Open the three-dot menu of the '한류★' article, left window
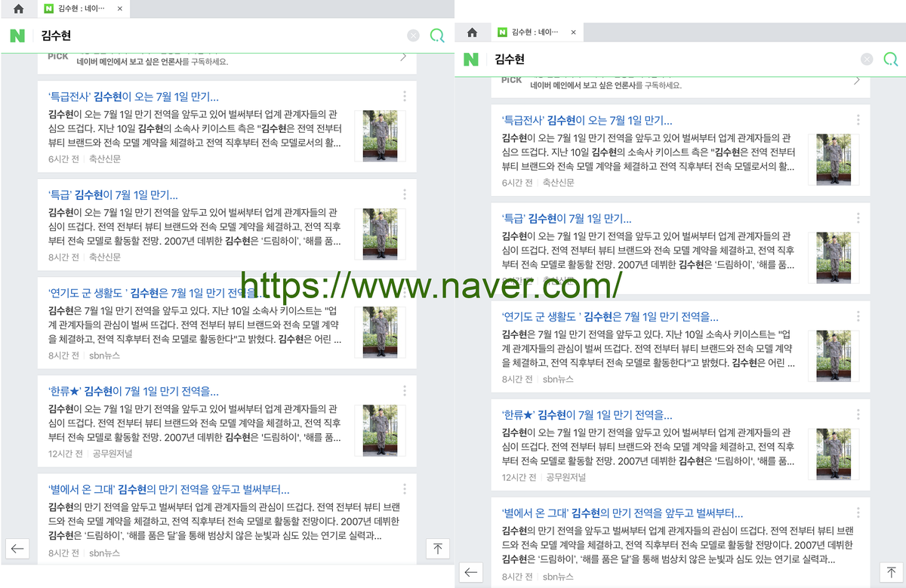Screen dimensions: 906x588 coord(405,390)
